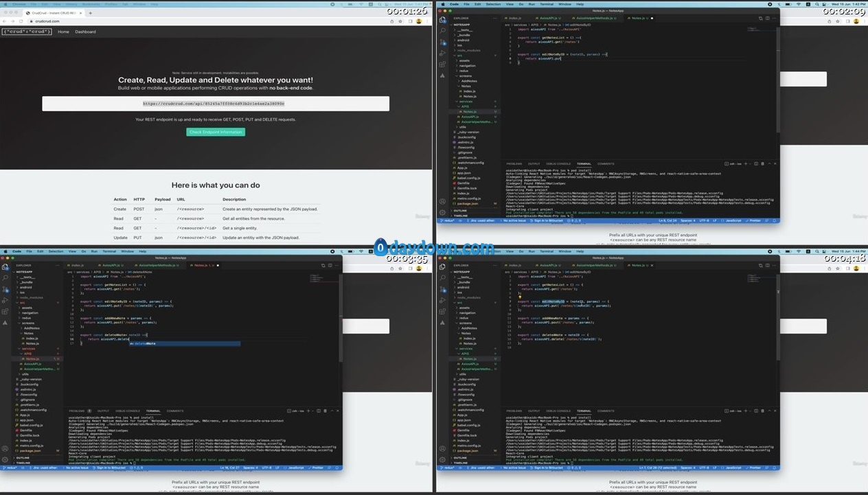Open Terminal menu in top-right frame menu bar
Viewport: 868px width, 495px height.
tap(546, 4)
